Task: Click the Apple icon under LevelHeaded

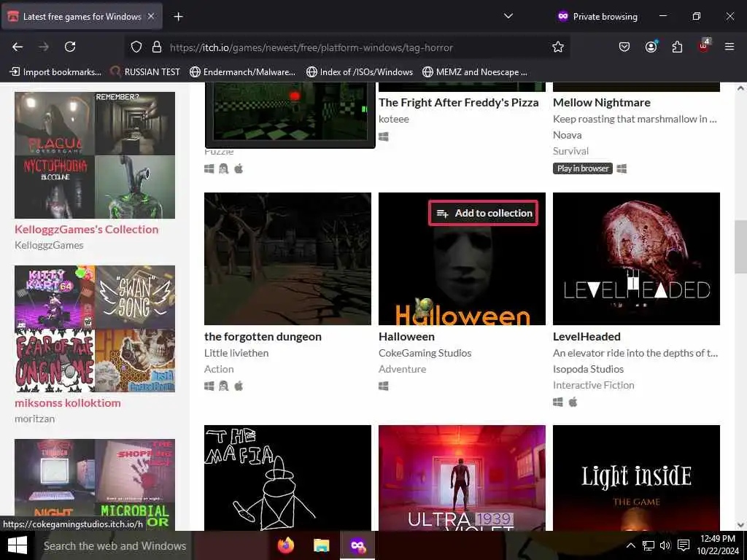Action: (x=573, y=402)
